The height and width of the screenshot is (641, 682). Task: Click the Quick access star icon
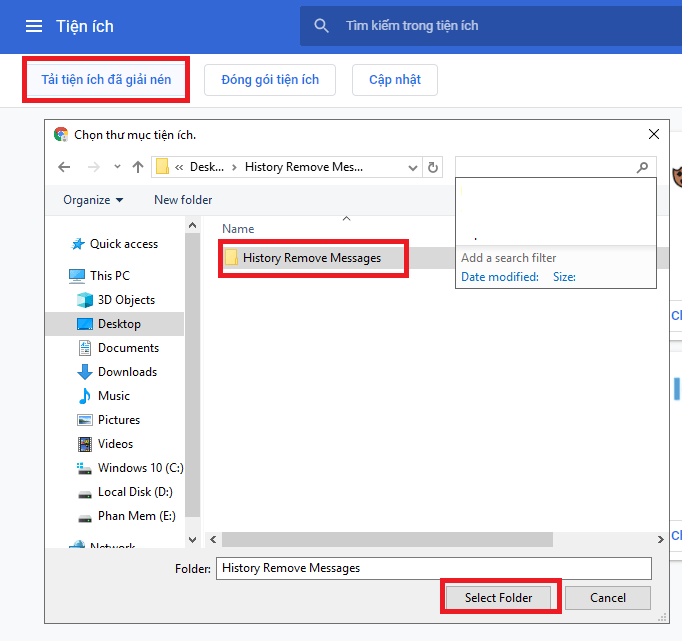pyautogui.click(x=78, y=244)
